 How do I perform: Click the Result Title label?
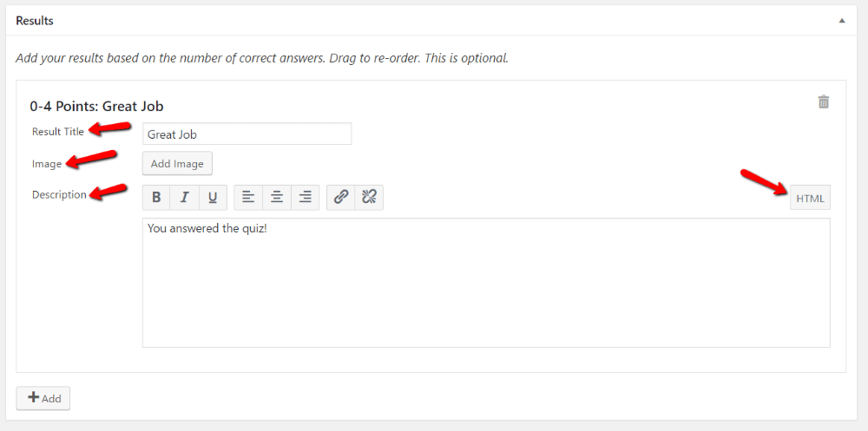pos(58,132)
